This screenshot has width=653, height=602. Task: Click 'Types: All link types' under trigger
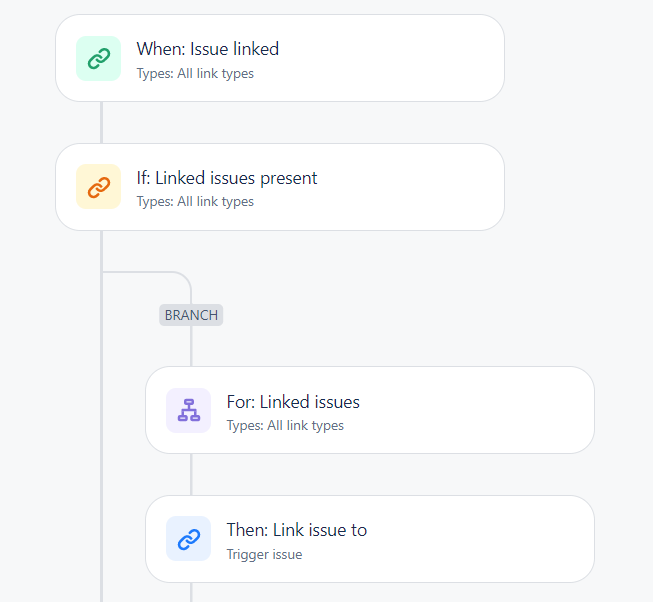coord(195,74)
